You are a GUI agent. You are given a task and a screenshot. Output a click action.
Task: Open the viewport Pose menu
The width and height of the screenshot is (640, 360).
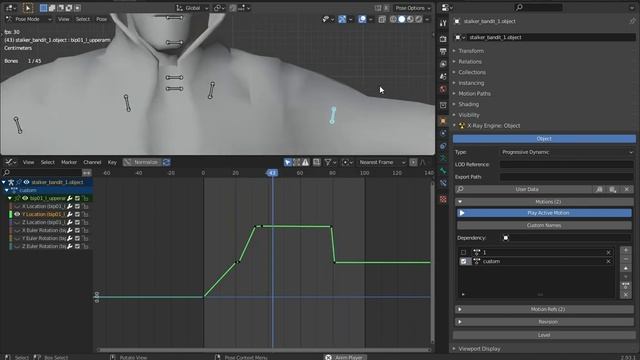[x=101, y=19]
